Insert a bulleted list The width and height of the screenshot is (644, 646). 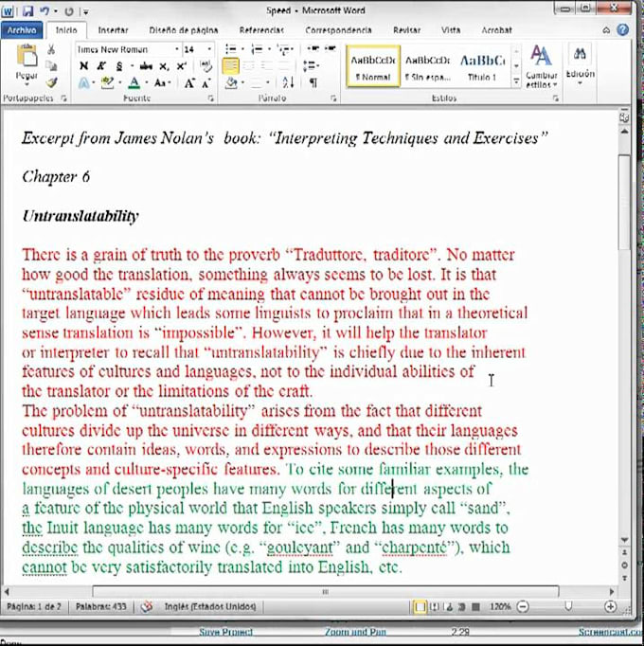[231, 49]
